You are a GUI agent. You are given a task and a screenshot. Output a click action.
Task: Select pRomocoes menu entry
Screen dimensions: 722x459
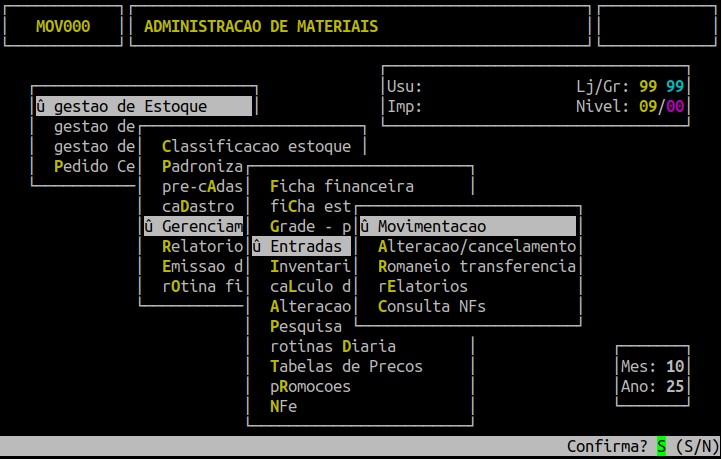tap(310, 386)
